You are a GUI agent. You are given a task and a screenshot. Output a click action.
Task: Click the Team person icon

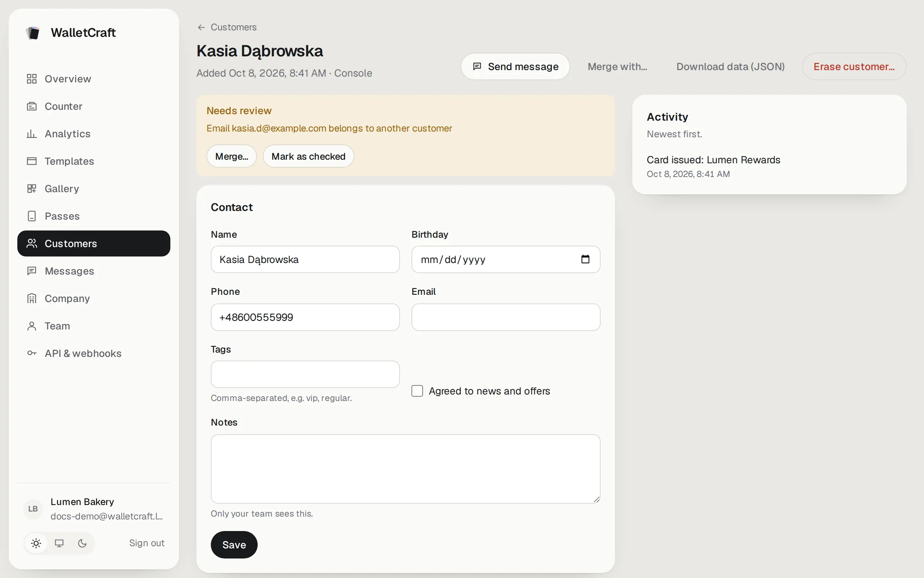pyautogui.click(x=32, y=326)
